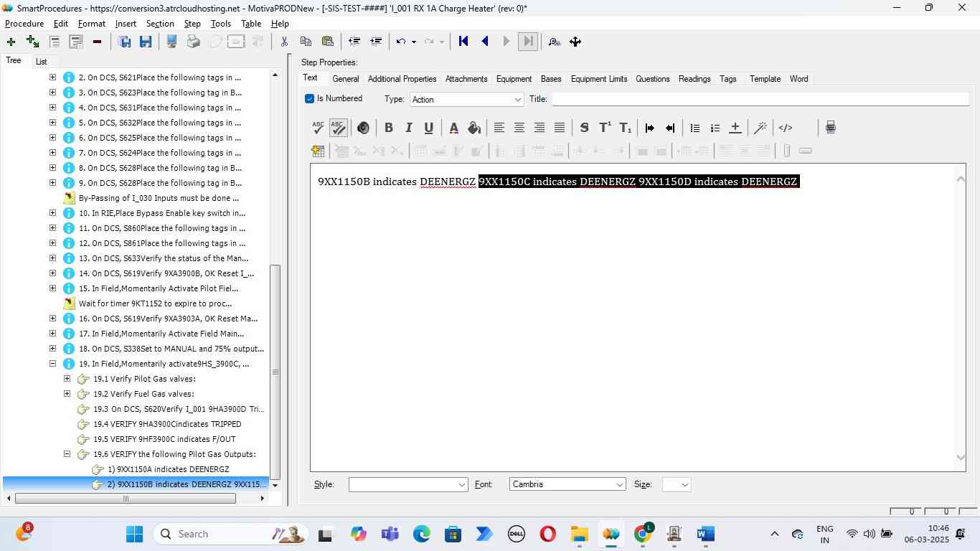This screenshot has width=980, height=551.
Task: Switch to the Additional Properties tab
Action: coord(402,79)
